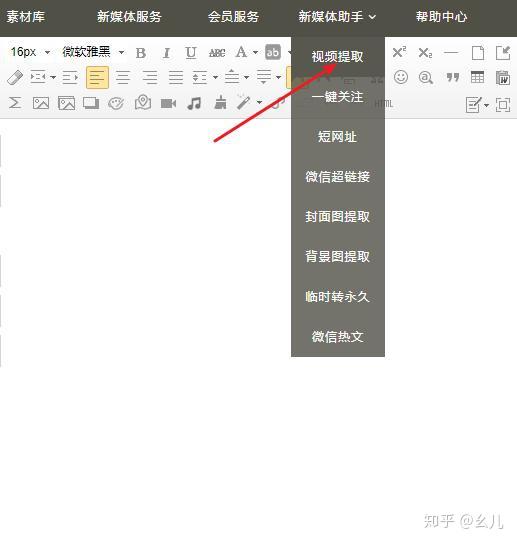Open the multi-image upload icon
The height and width of the screenshot is (544, 517).
click(66, 103)
